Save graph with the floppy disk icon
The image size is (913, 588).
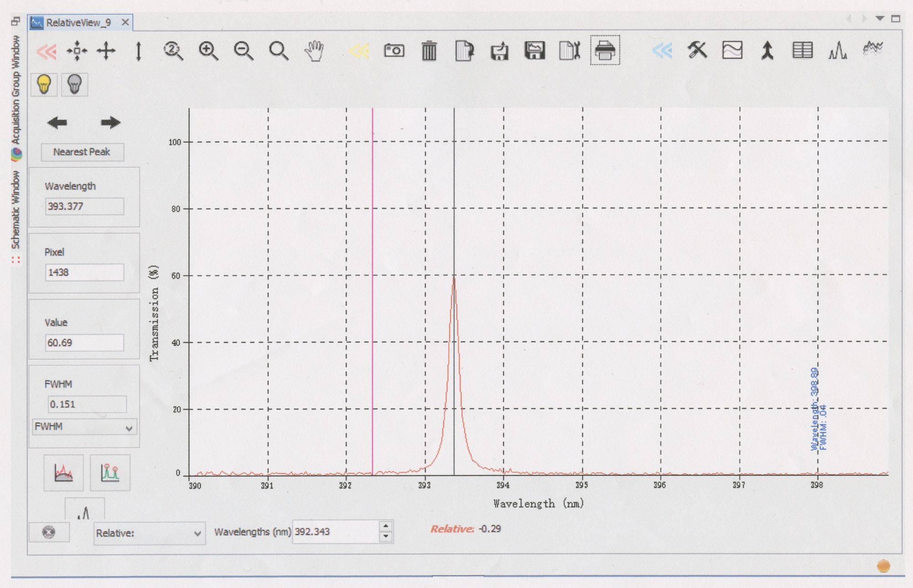tap(535, 50)
